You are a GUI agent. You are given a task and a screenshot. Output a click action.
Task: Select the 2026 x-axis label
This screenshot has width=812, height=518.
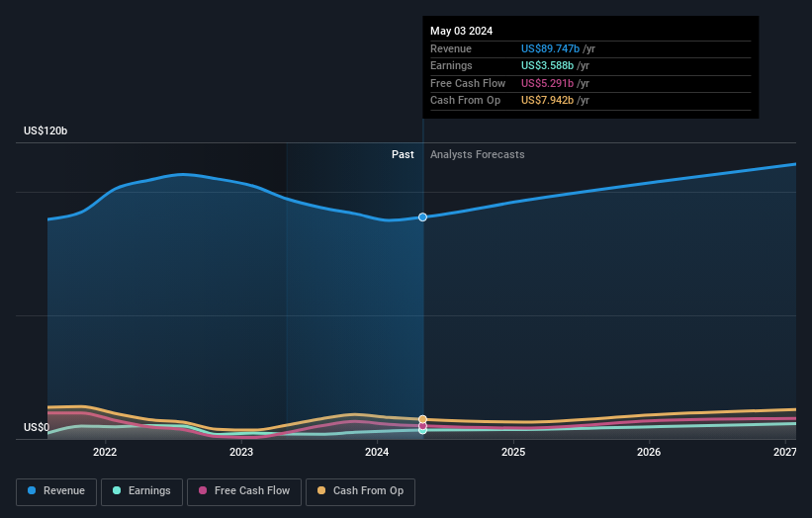(x=649, y=452)
